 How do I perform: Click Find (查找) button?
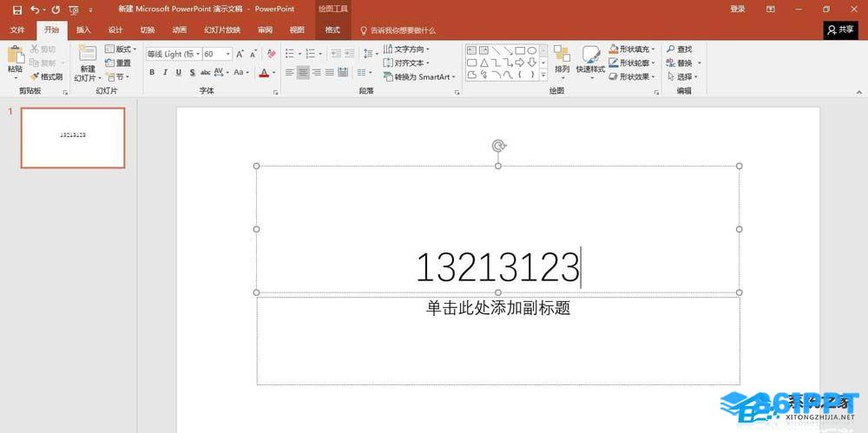click(x=679, y=49)
